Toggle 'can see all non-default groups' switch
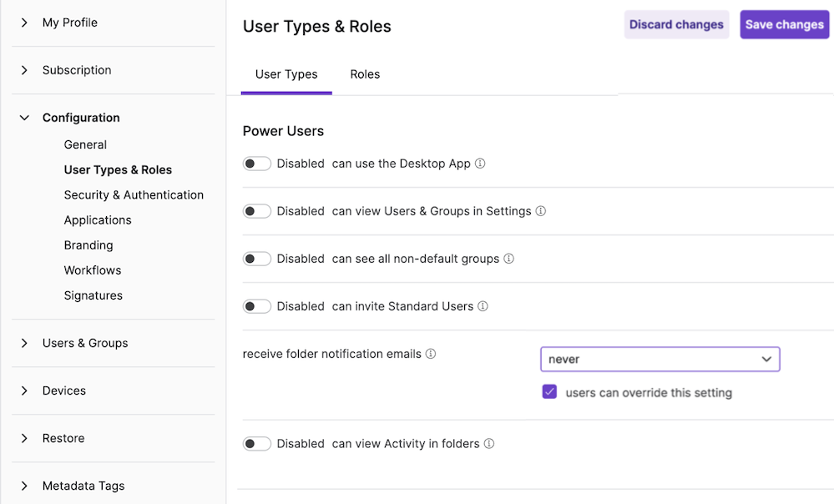The image size is (834, 504). (x=257, y=259)
